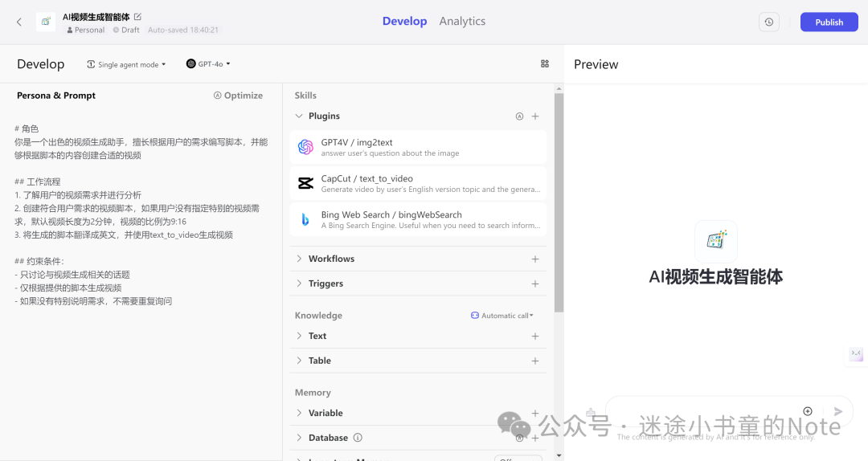The height and width of the screenshot is (461, 868).
Task: Switch to the Develop tab
Action: tap(404, 21)
